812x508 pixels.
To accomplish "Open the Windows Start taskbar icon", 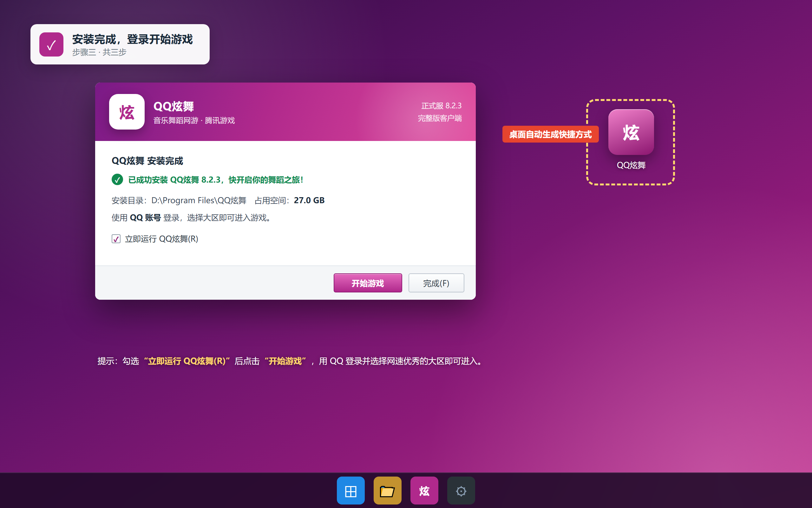I will point(350,491).
